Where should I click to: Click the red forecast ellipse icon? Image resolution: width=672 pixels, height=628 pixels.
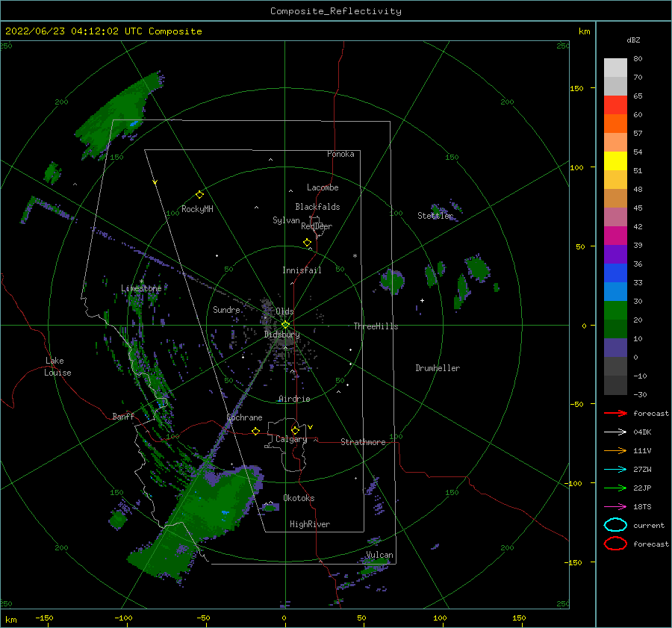615,544
